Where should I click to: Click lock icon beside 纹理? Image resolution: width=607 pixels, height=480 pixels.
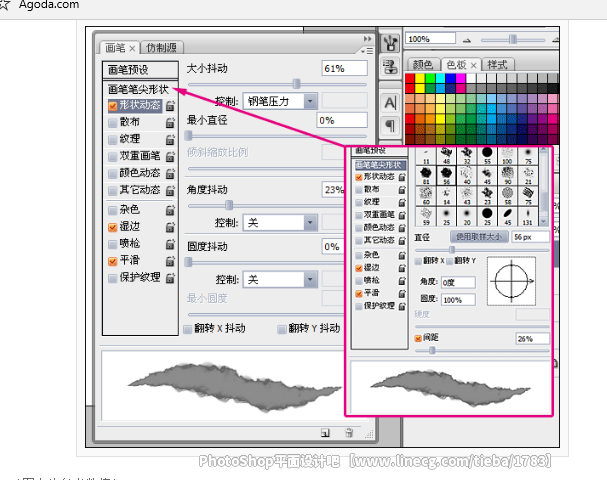170,139
